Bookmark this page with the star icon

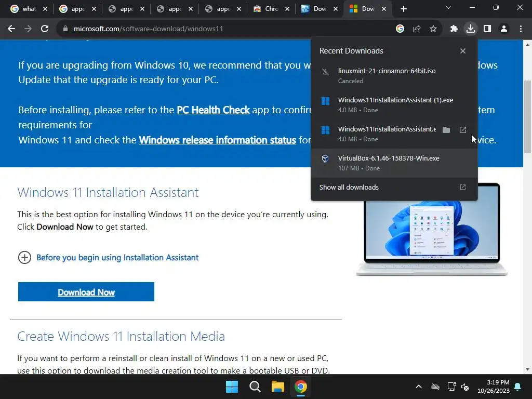tap(433, 29)
